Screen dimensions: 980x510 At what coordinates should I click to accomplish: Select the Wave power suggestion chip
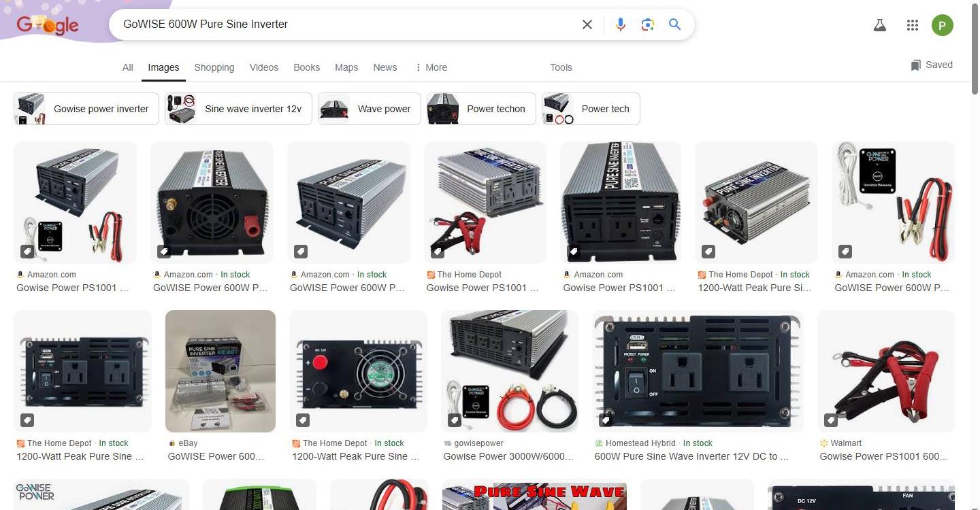370,109
